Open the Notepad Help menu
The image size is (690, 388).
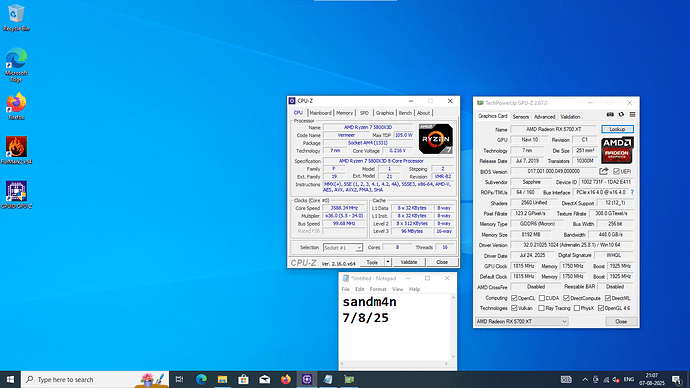[415, 289]
